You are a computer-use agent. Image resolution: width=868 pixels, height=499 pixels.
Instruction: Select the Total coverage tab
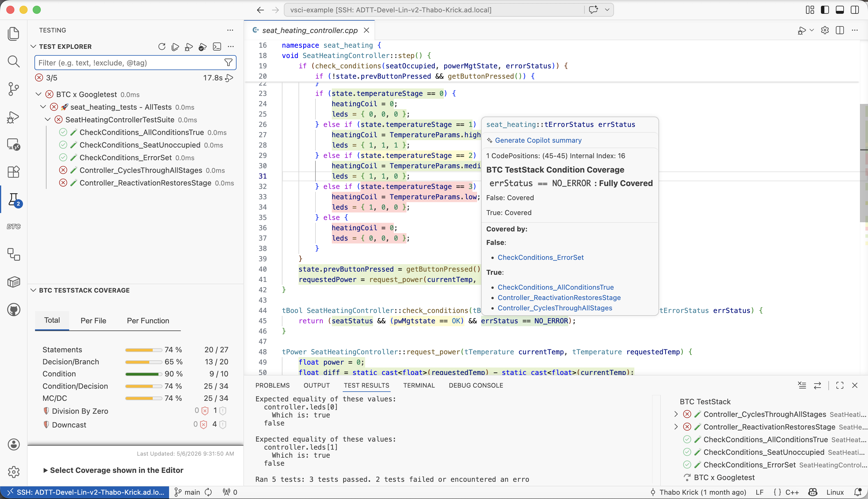(52, 320)
